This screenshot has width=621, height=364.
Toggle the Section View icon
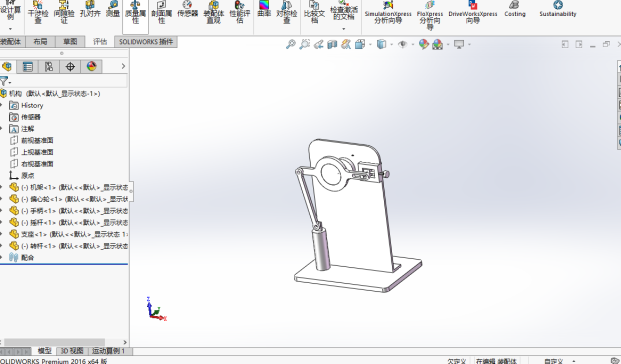click(332, 44)
